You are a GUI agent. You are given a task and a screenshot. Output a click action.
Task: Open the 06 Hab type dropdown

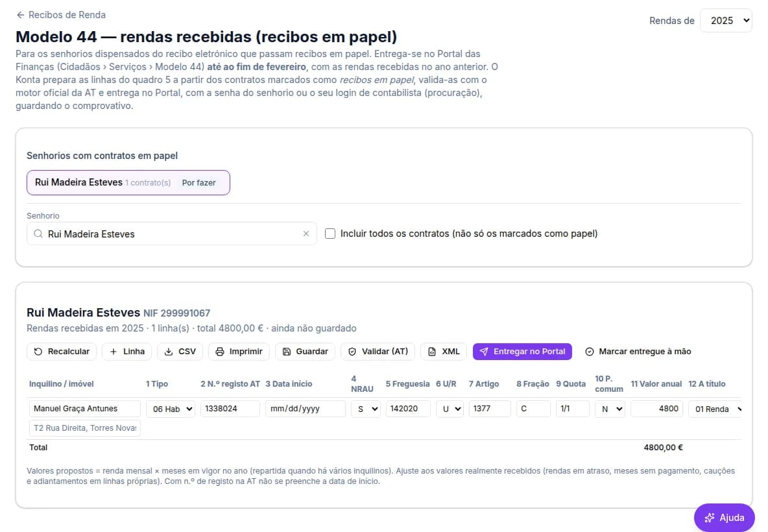(x=171, y=409)
